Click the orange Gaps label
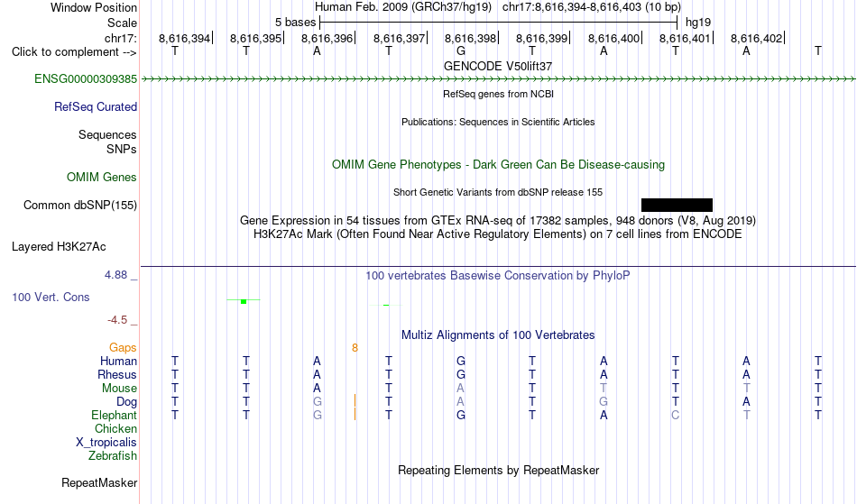 (123, 347)
